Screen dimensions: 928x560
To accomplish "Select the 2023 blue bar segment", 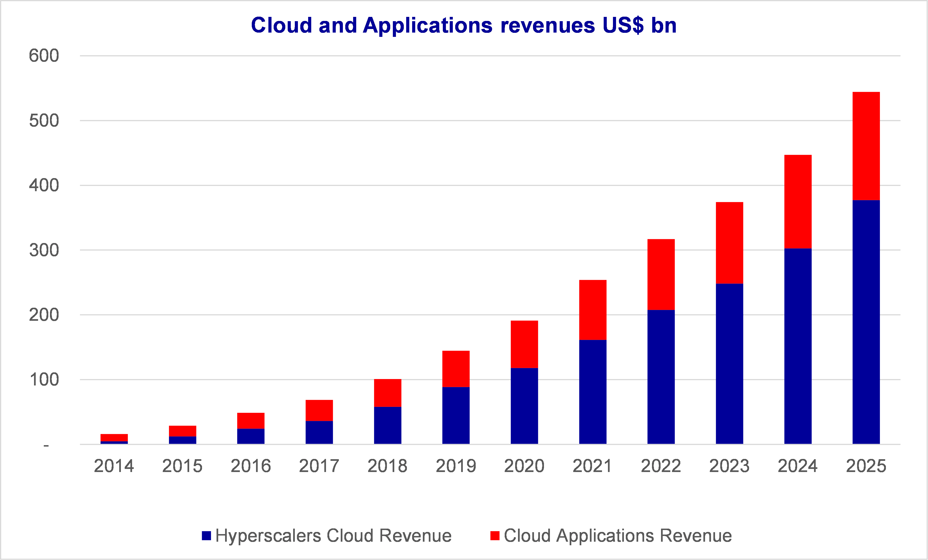I will pyautogui.click(x=729, y=364).
